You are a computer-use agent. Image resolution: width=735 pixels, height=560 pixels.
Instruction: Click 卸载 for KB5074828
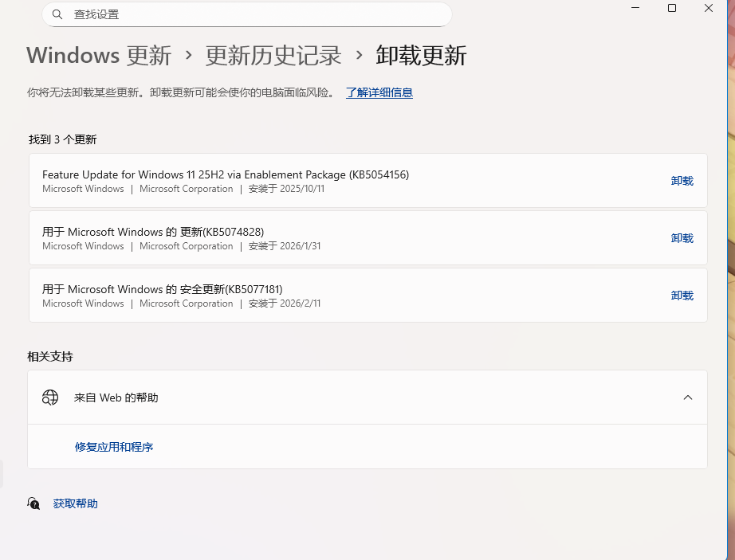(x=682, y=238)
